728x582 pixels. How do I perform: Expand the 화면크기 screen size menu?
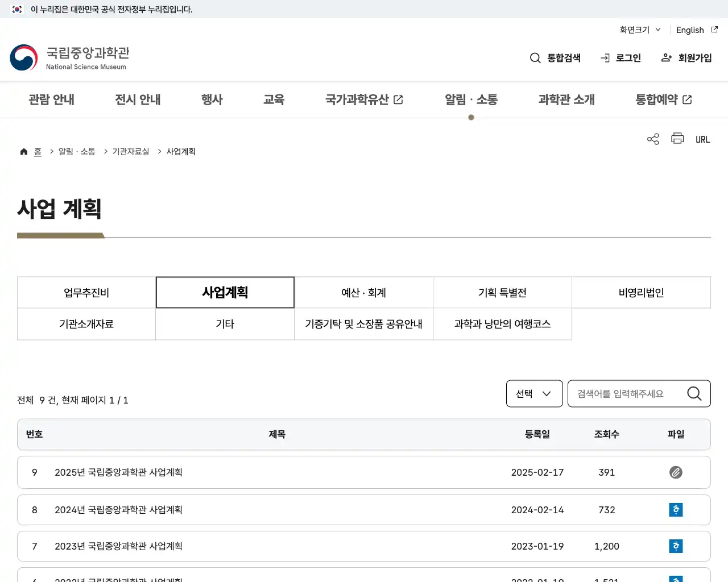click(639, 30)
